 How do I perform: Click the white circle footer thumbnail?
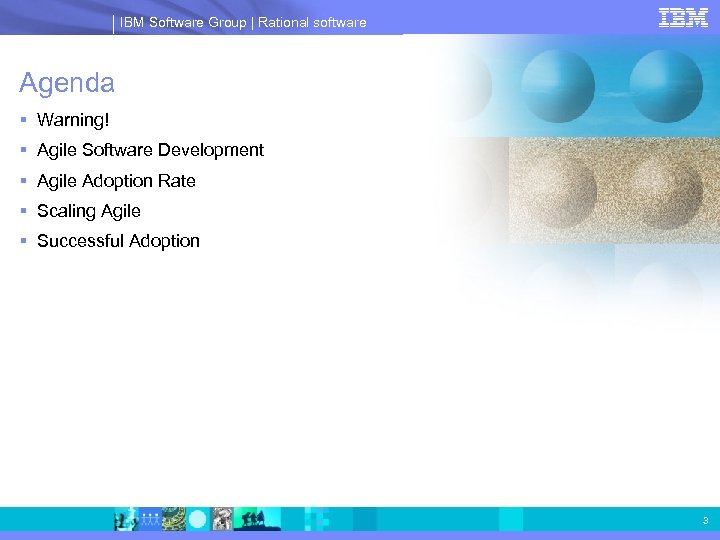pos(198,519)
